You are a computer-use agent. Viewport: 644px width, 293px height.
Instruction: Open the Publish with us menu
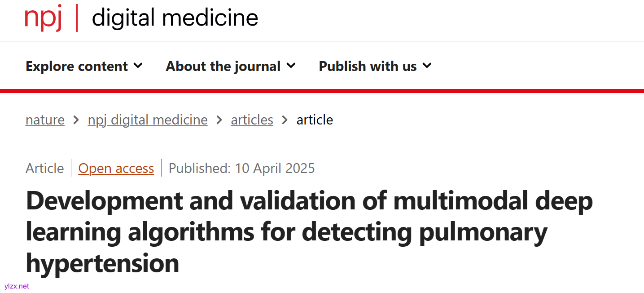point(368,67)
